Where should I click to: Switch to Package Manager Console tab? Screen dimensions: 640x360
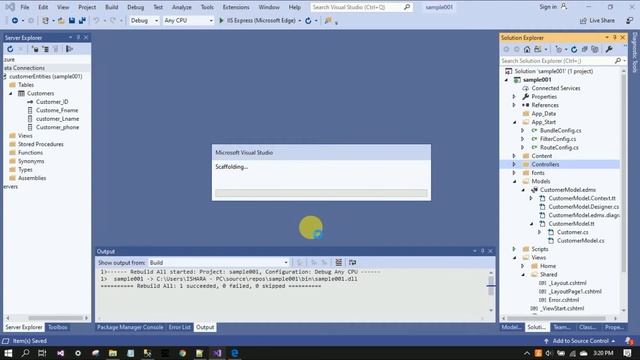(130, 327)
